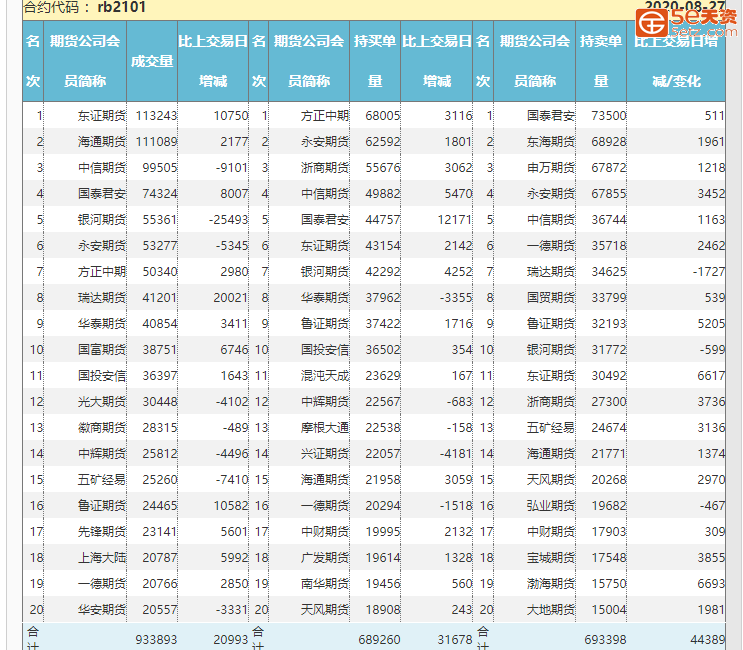Click 徽商期货 in the volume ranking
This screenshot has width=743, height=650.
pos(102,428)
